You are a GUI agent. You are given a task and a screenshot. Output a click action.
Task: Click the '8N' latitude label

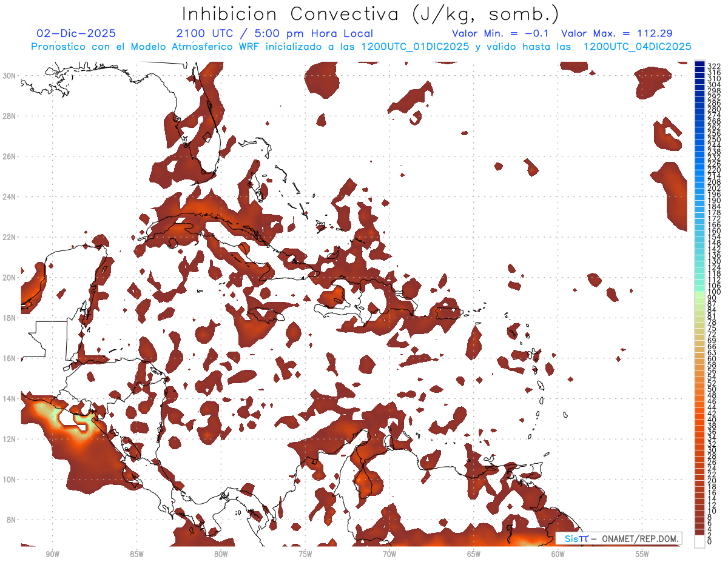tap(12, 520)
